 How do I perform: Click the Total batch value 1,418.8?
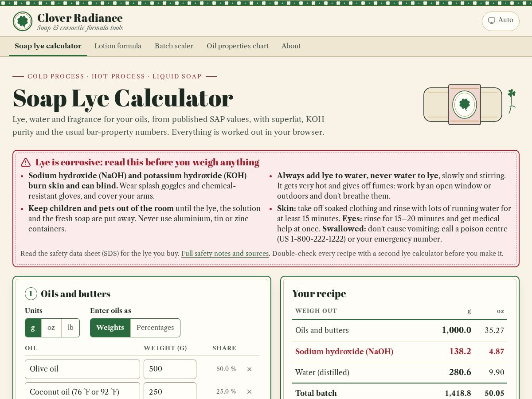click(x=458, y=393)
